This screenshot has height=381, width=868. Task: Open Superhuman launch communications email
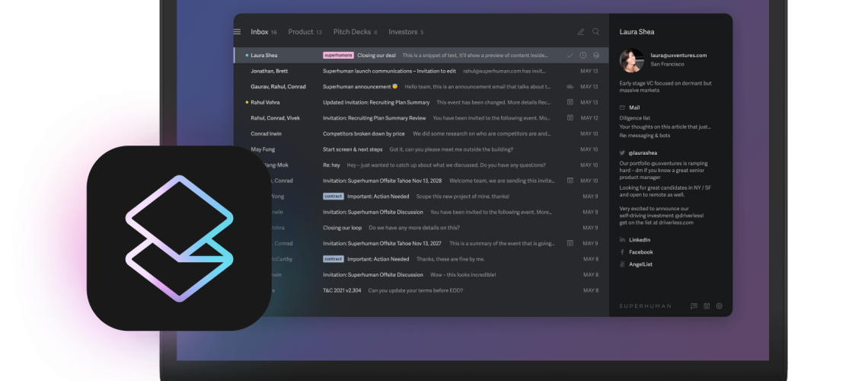click(421, 71)
